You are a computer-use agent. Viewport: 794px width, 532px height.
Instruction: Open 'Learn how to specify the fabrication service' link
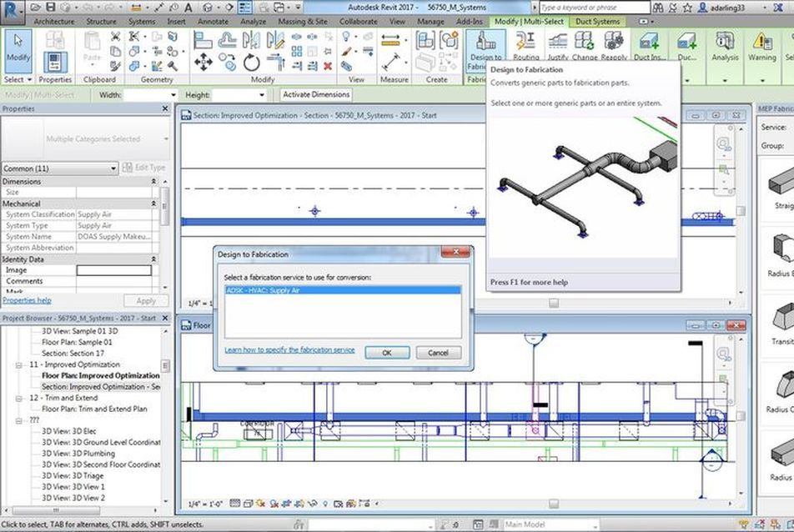tap(289, 349)
